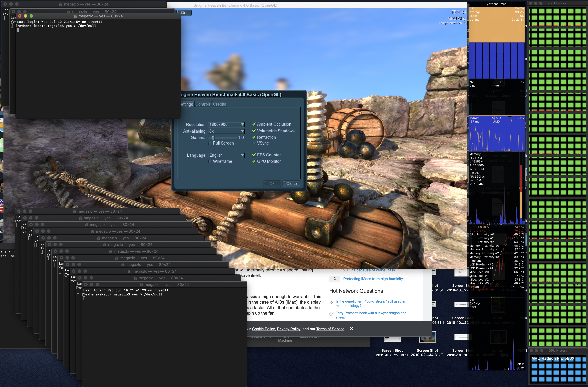Click the Screen Shot 2019-06...22.08.11 file name
The height and width of the screenshot is (387, 588).
392,353
